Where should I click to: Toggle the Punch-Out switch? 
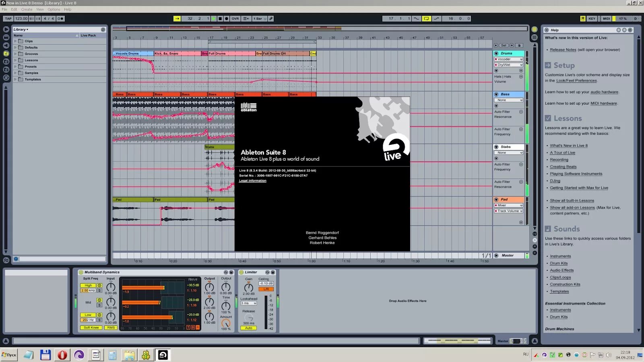coord(436,19)
